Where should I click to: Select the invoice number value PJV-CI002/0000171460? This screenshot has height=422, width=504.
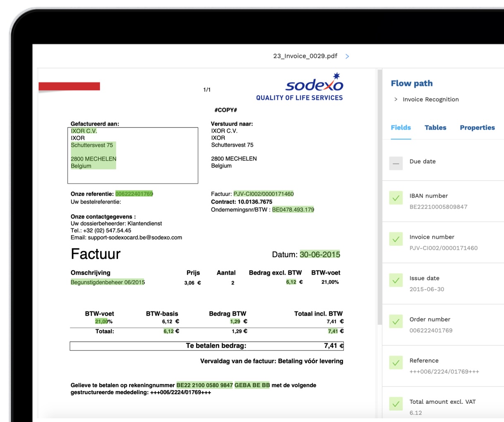click(x=444, y=248)
